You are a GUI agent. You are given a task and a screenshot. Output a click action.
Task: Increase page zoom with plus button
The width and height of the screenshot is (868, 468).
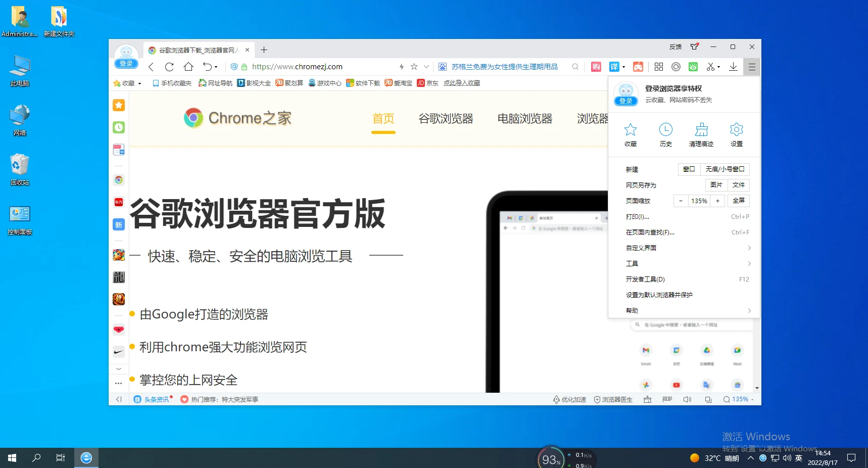pyautogui.click(x=717, y=201)
